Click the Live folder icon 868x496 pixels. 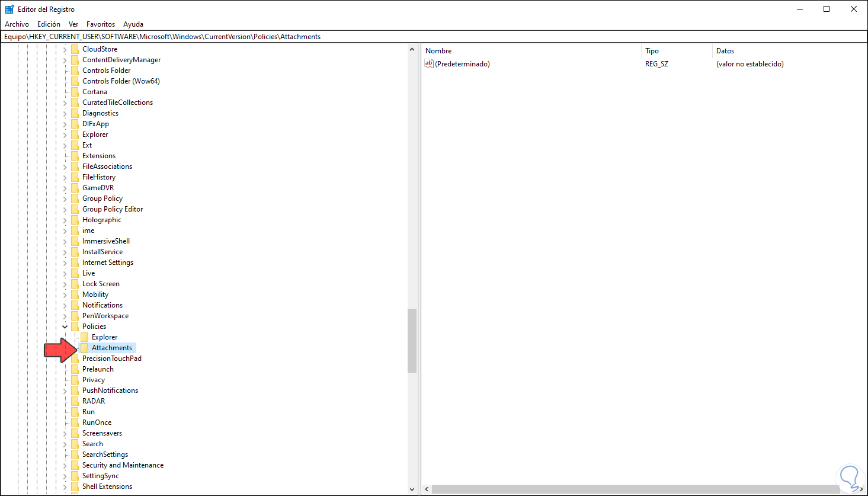(x=75, y=273)
